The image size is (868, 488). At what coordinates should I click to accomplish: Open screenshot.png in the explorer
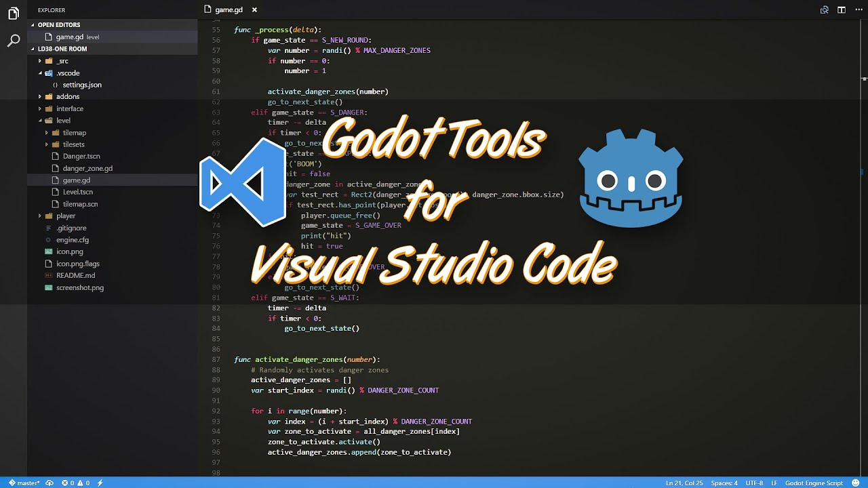[x=112, y=287]
